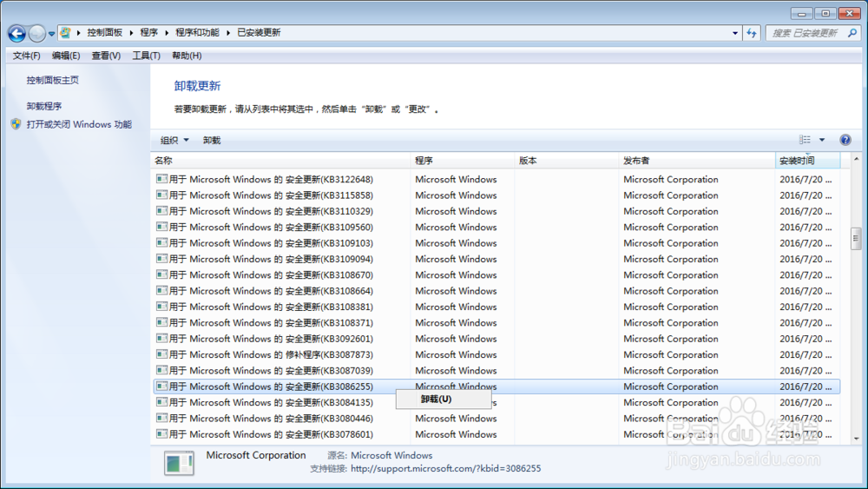Choose 卸载(U) in the context menu
Image resolution: width=868 pixels, height=489 pixels.
pos(444,399)
